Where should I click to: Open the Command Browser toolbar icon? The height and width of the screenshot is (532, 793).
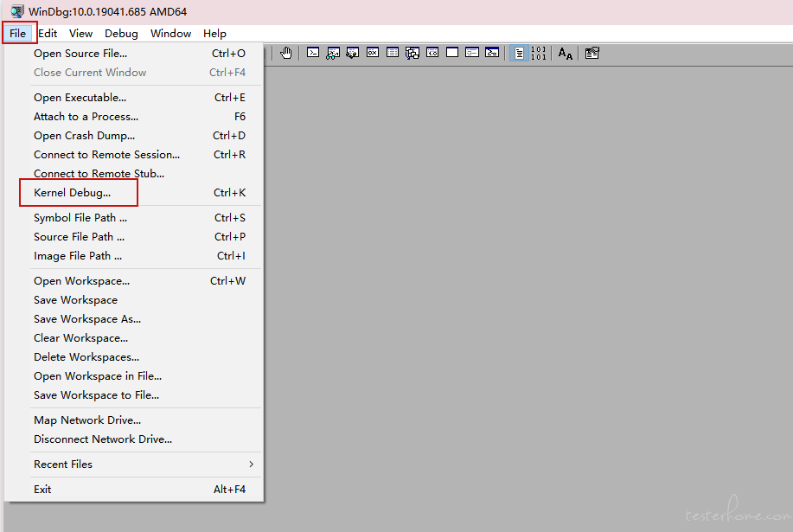coord(492,53)
